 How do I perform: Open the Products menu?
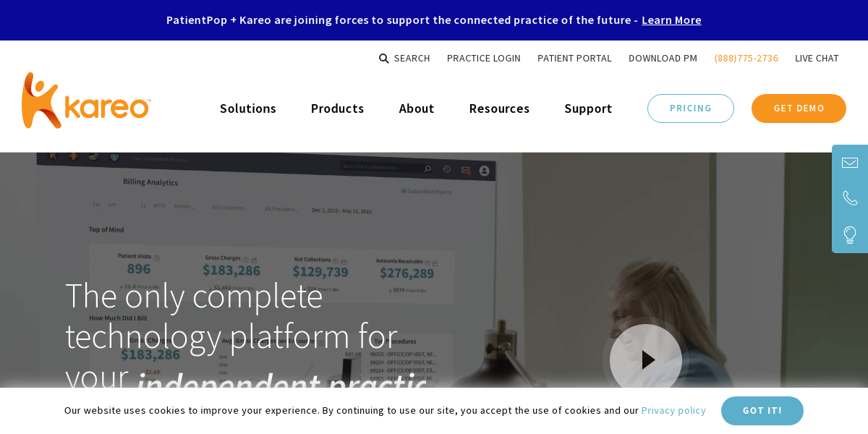pos(338,109)
